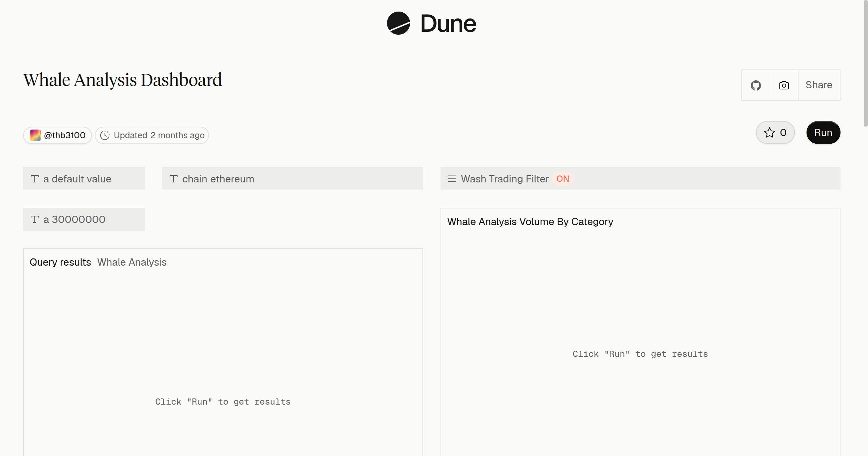Click the Query results label
The width and height of the screenshot is (868, 456).
pos(60,262)
